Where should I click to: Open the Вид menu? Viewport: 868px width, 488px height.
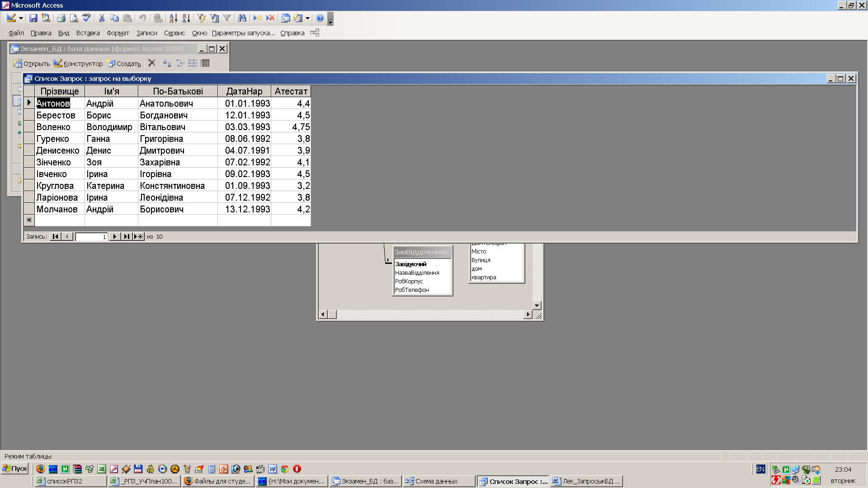(x=64, y=33)
